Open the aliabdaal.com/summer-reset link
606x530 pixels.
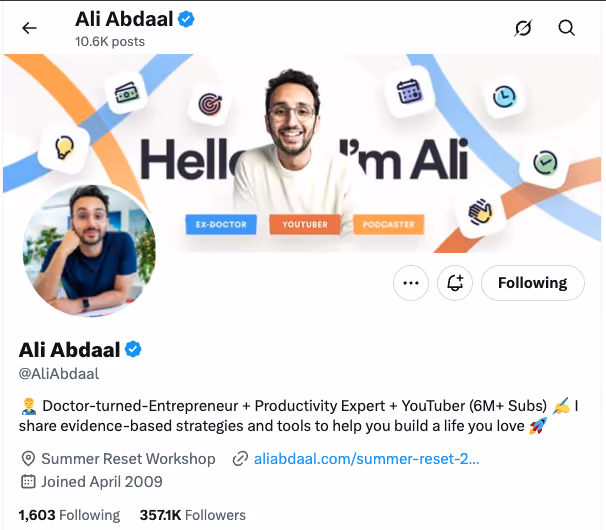click(366, 459)
